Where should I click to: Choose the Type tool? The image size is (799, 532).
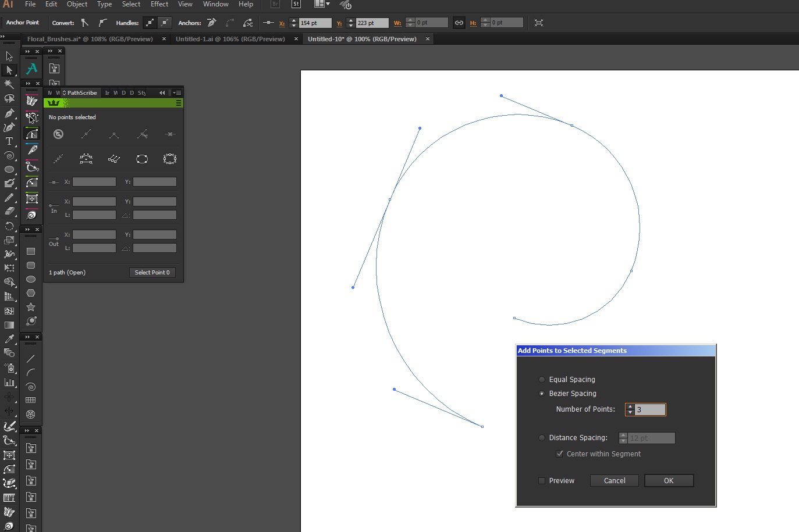coord(9,141)
